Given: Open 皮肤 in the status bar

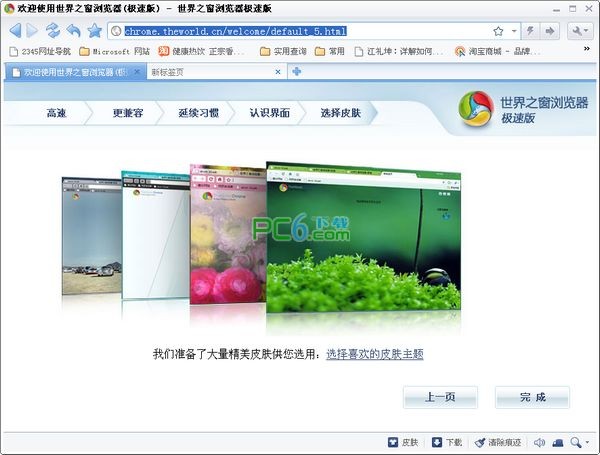Looking at the screenshot, I should [403, 442].
